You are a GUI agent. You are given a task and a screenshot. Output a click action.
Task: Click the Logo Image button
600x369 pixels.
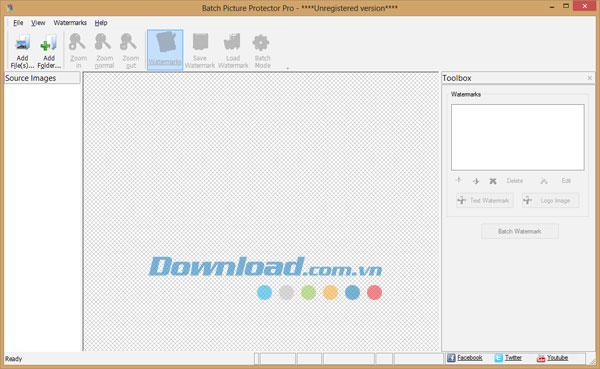click(x=550, y=200)
